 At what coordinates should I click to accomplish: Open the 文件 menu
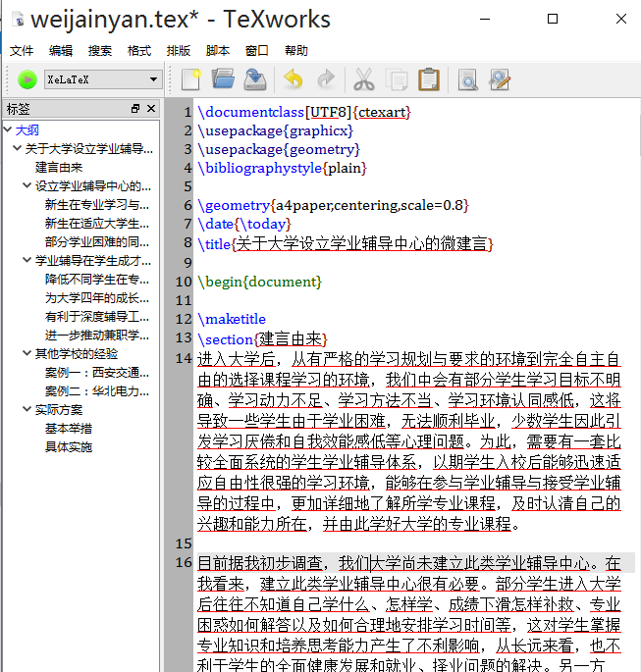(x=22, y=51)
